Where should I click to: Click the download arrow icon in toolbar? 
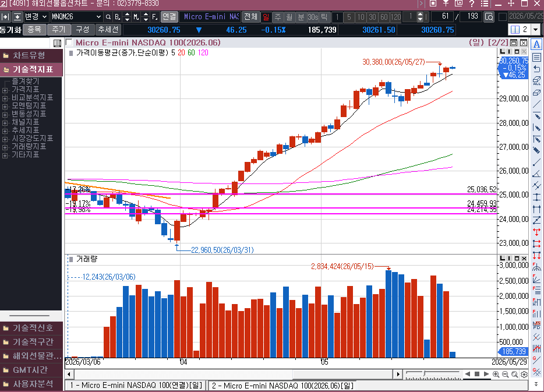(17, 17)
